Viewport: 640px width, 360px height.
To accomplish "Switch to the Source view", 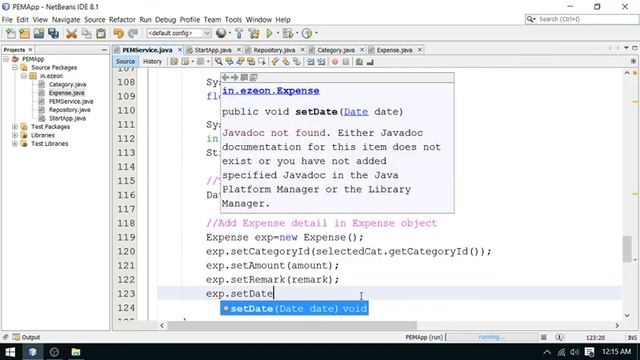I will tap(125, 62).
